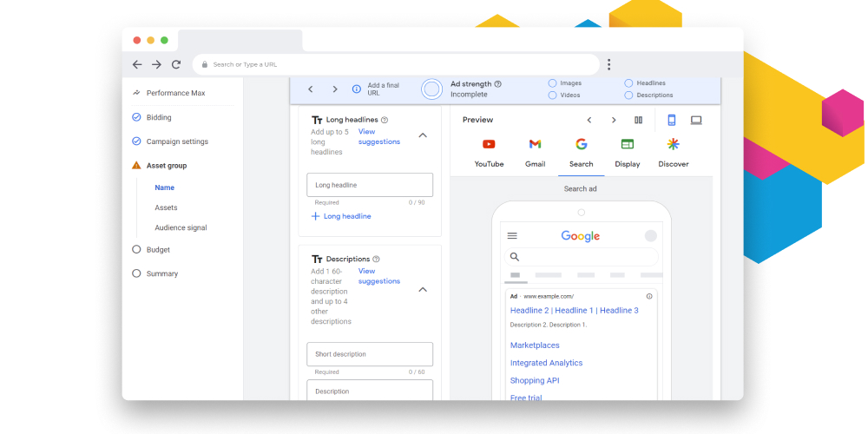This screenshot has height=434, width=868.
Task: View suggestions for Long headlines
Action: [379, 137]
